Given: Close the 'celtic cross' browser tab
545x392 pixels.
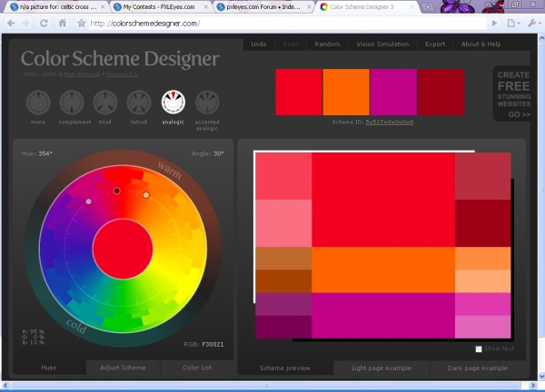Looking at the screenshot, I should coord(103,6).
